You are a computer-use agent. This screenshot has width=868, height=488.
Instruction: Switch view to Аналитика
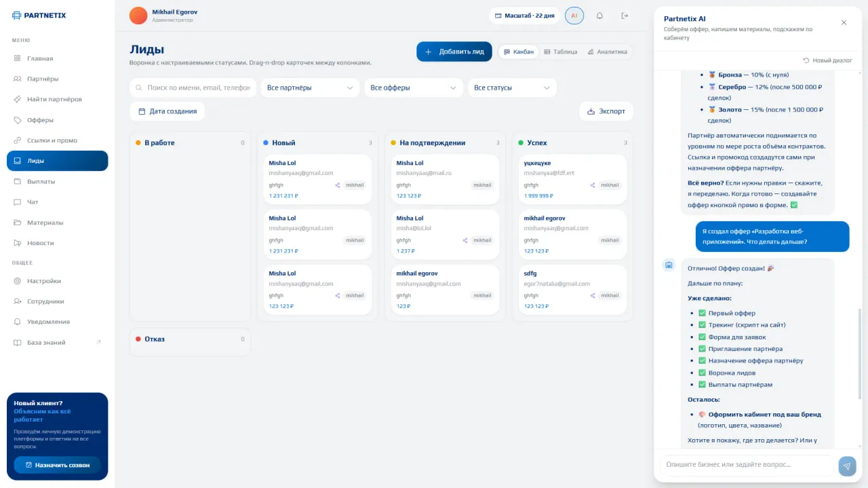tap(608, 52)
